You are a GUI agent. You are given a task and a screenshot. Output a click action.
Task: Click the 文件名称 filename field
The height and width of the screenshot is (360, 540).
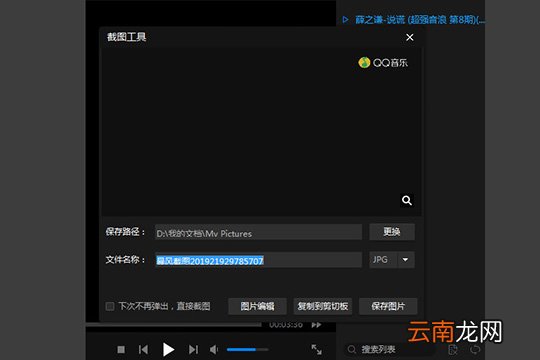[258, 260]
